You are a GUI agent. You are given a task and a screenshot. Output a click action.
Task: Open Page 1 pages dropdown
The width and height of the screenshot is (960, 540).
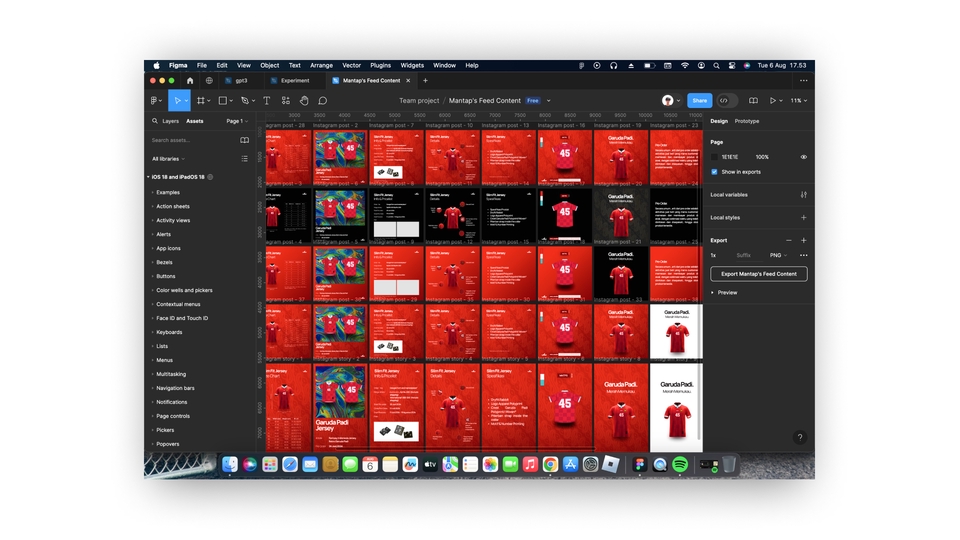click(x=237, y=121)
